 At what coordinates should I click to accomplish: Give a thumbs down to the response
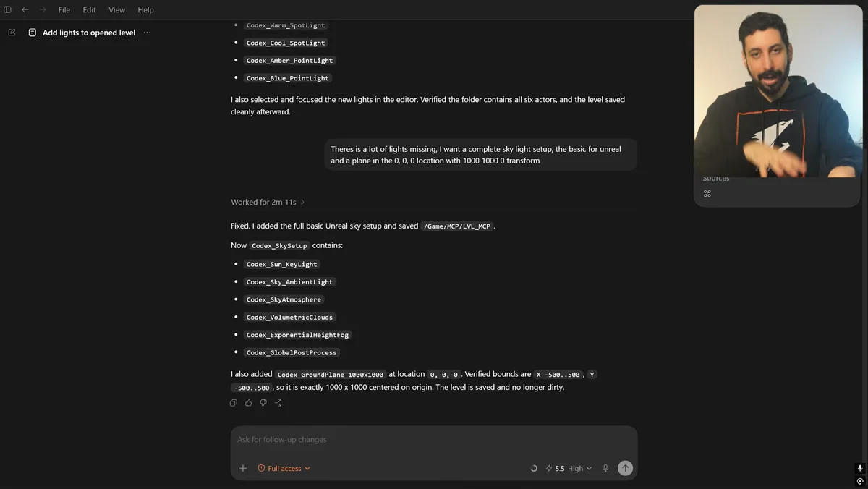click(x=263, y=403)
